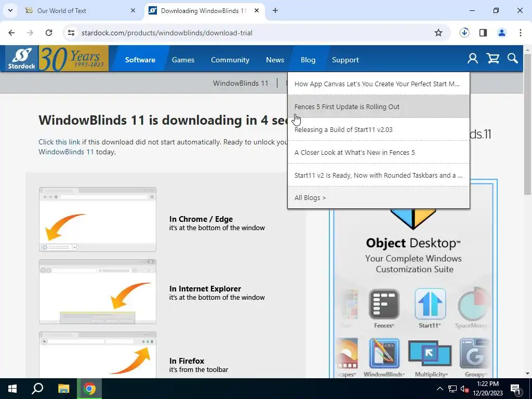Open the Windows Start menu
The width and height of the screenshot is (532, 399).
pos(12,389)
